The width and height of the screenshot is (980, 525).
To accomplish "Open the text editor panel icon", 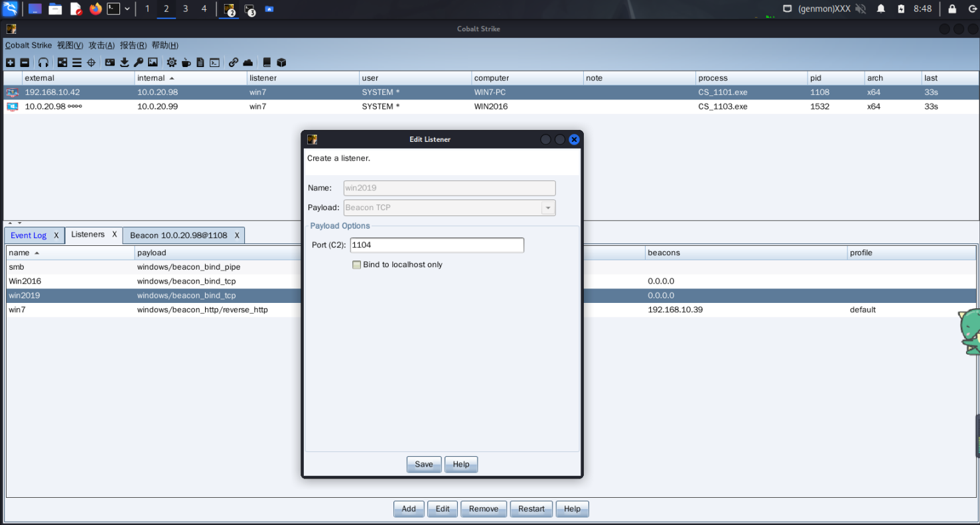I will coord(76,9).
